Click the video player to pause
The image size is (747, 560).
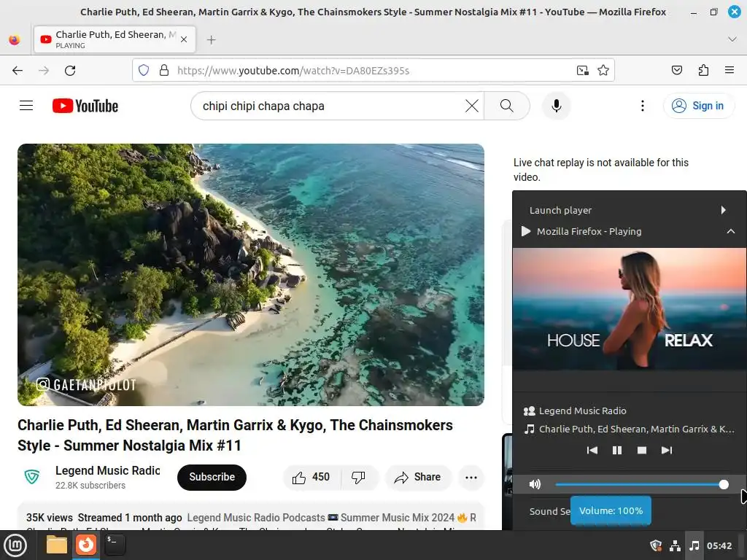point(251,275)
